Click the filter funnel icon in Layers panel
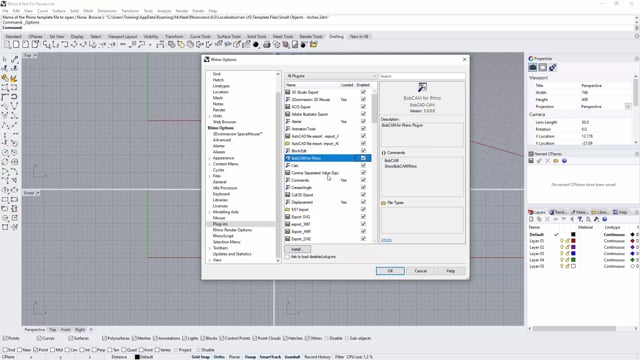Viewport: 640px width, 360px height. pyautogui.click(x=580, y=219)
